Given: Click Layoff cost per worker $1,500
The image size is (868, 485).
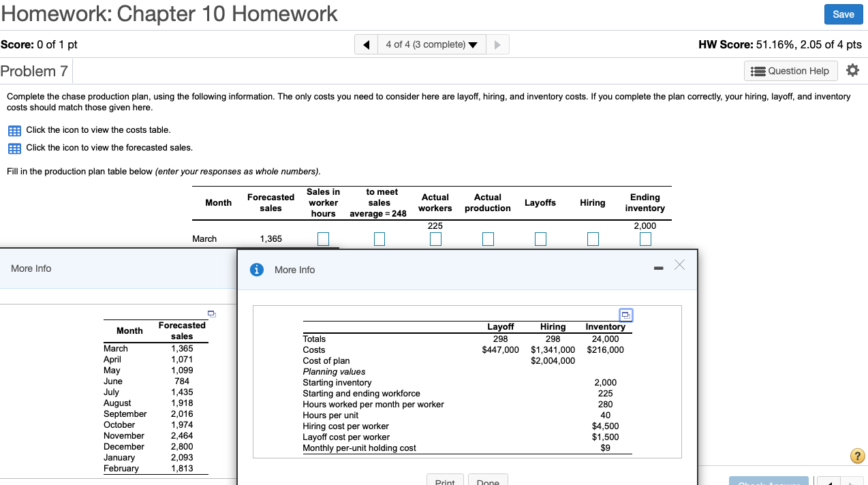Looking at the screenshot, I should point(605,437).
